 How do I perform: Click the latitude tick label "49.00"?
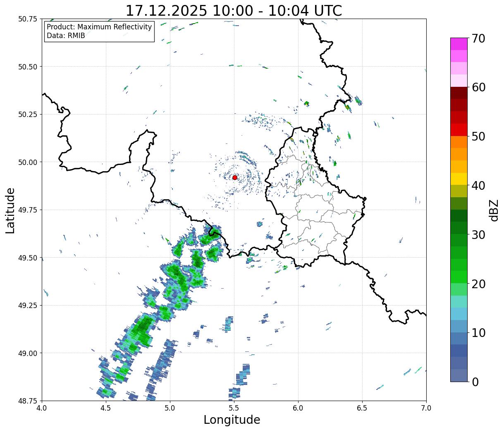click(x=28, y=353)
